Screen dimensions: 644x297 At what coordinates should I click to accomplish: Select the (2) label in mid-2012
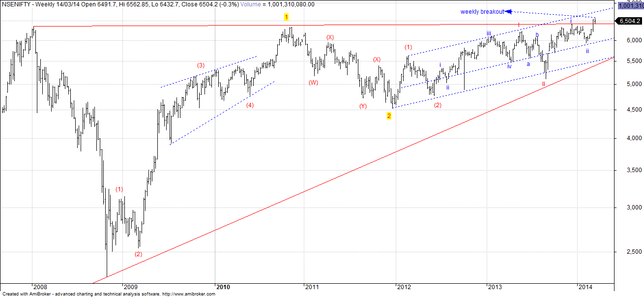pos(438,105)
